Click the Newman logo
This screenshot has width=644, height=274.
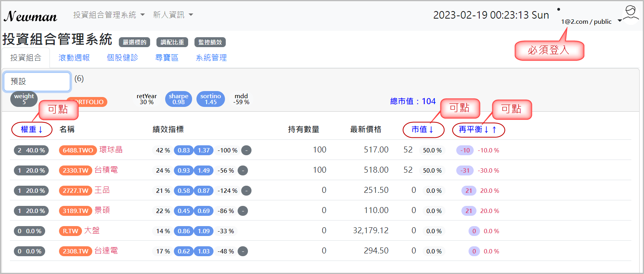click(x=30, y=16)
